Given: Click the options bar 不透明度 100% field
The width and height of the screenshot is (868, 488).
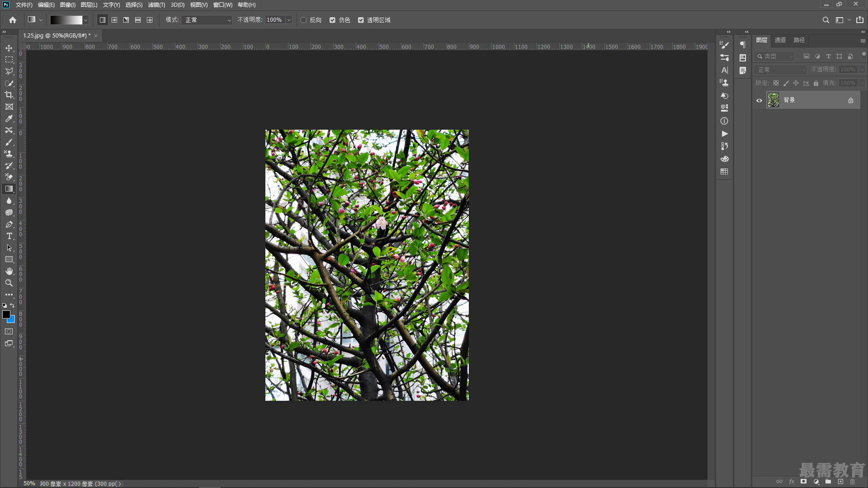Looking at the screenshot, I should click(x=275, y=20).
